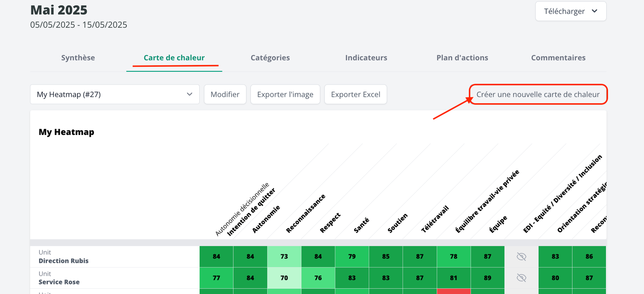Click the Modifier button
Viewport: 644px width, 294px height.
point(225,94)
